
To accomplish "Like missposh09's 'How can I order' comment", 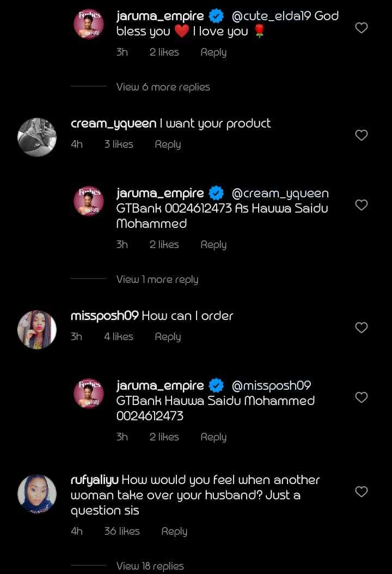I will [362, 328].
